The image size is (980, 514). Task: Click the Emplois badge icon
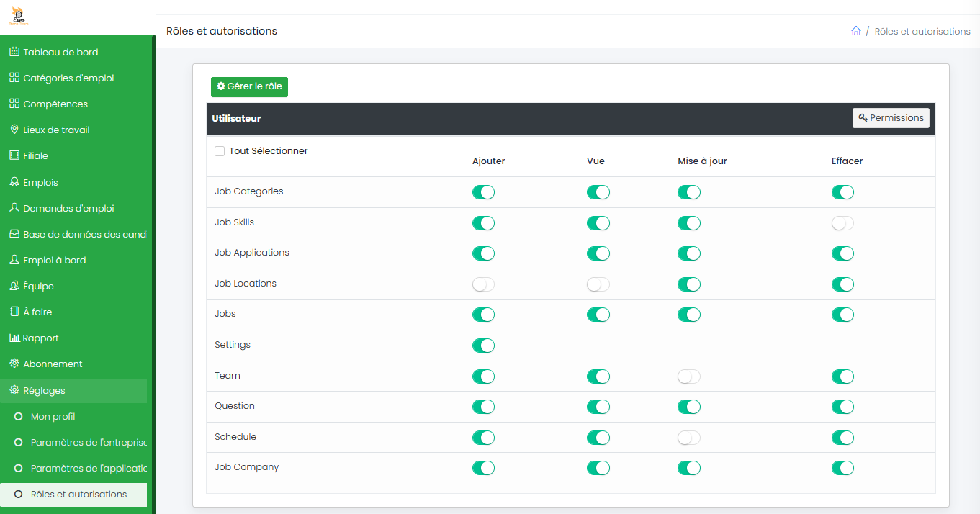[14, 182]
